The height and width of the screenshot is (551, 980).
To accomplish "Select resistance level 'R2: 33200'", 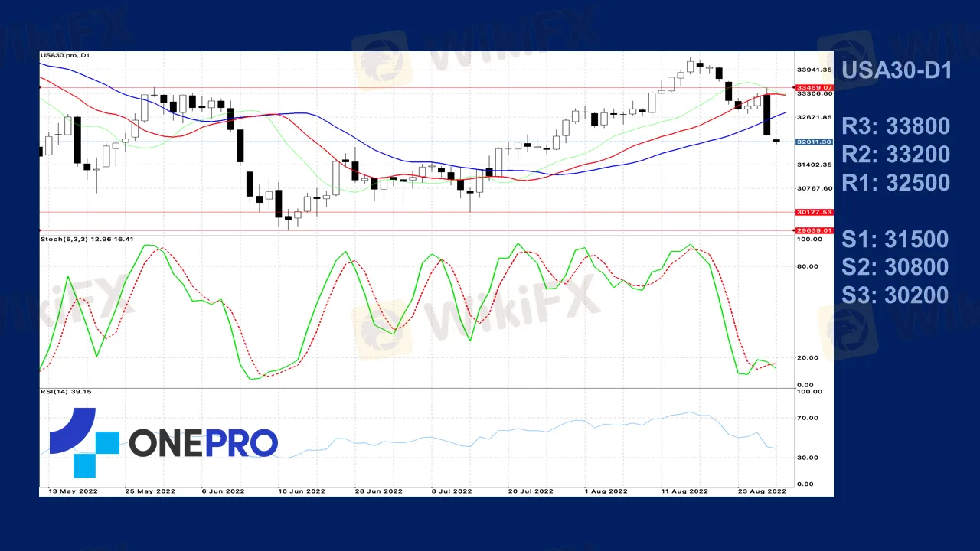I will tap(896, 155).
